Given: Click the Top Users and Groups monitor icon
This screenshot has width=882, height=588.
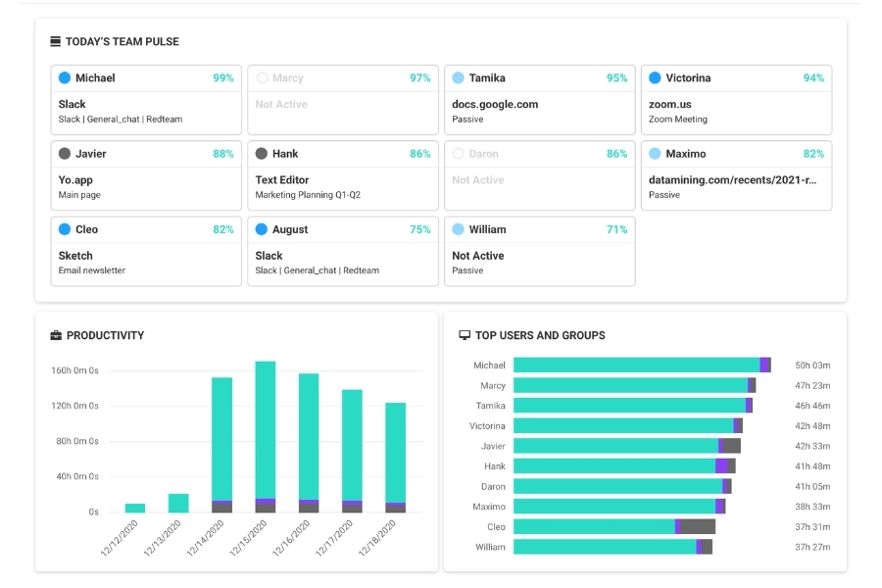Looking at the screenshot, I should (x=465, y=335).
